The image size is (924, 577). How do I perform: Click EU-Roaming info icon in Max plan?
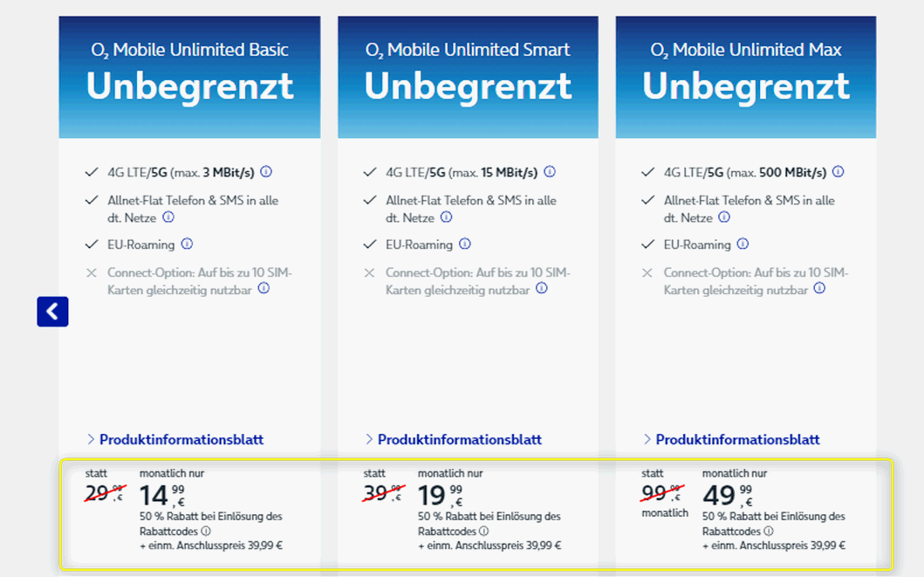743,244
